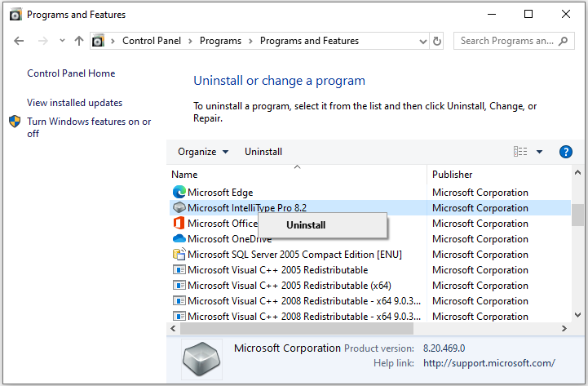Screen dimensions: 588x386
Task: Sort the list by Publisher column header
Action: [x=499, y=175]
